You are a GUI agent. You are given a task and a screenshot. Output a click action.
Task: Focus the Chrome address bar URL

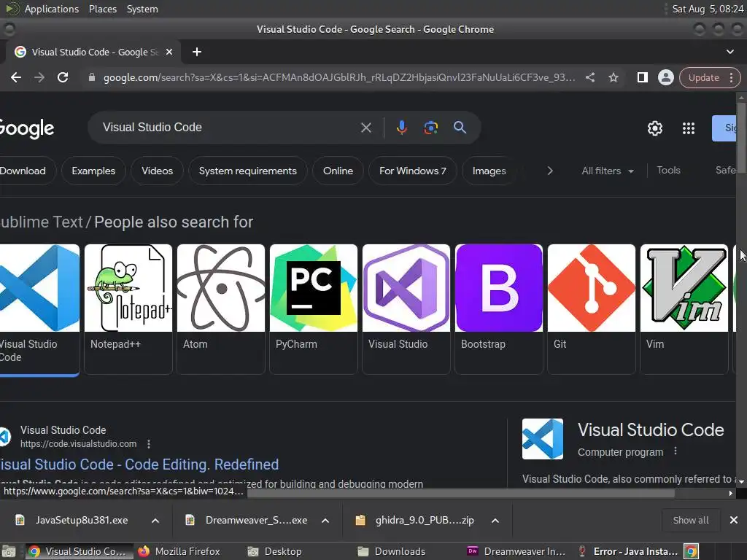339,77
